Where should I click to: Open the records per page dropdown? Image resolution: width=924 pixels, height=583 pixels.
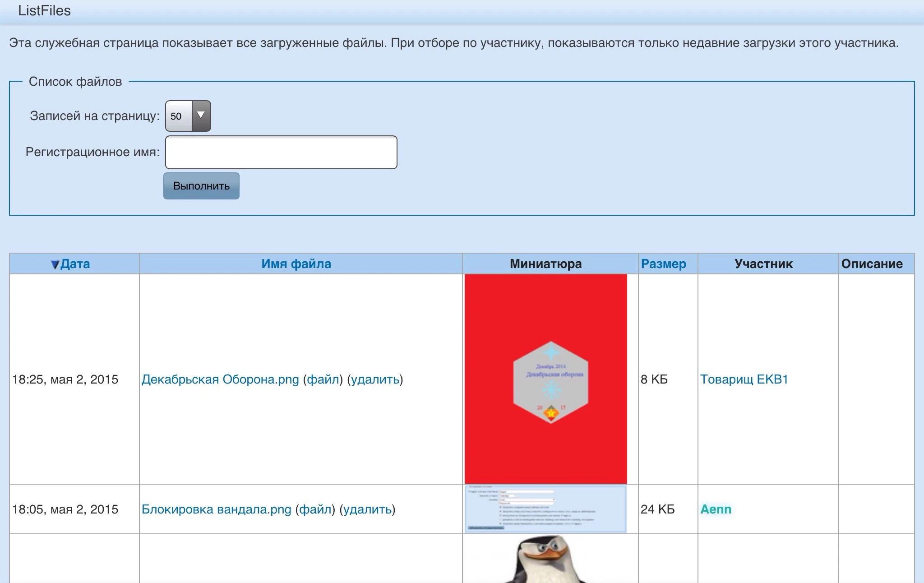click(188, 116)
